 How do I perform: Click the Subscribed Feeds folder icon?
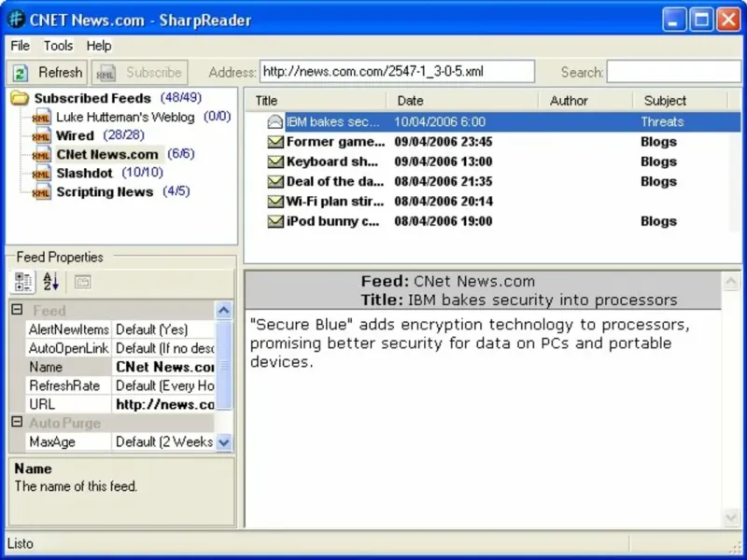point(20,98)
